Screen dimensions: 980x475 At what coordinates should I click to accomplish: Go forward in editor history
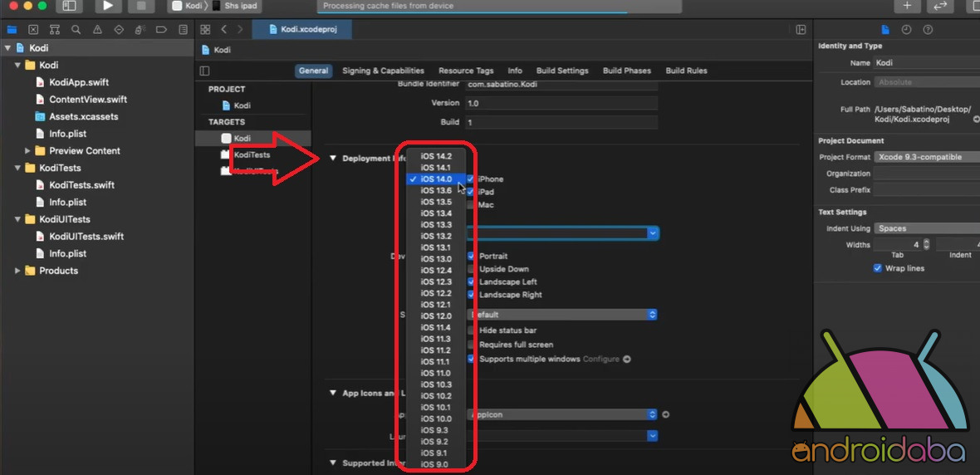click(240, 29)
